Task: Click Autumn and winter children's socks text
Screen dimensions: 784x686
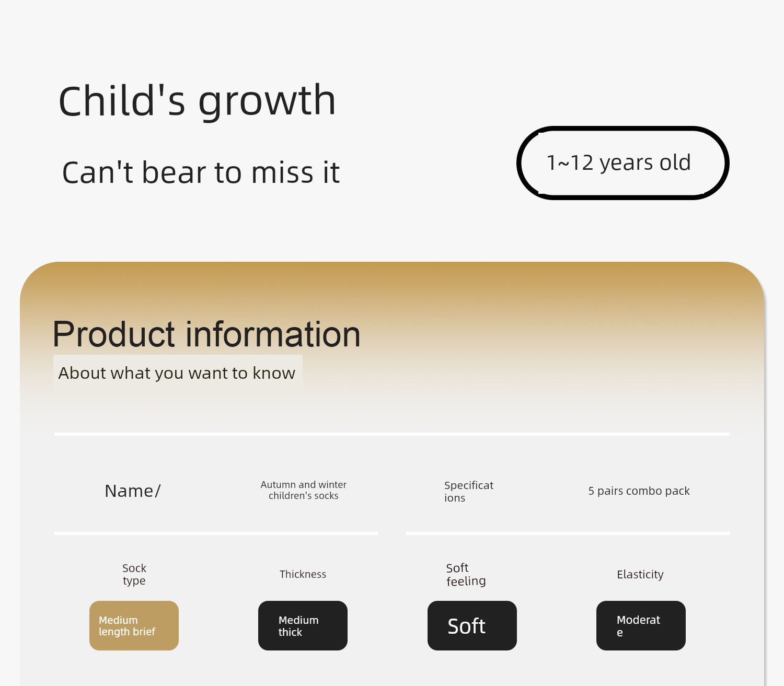Action: pyautogui.click(x=304, y=490)
